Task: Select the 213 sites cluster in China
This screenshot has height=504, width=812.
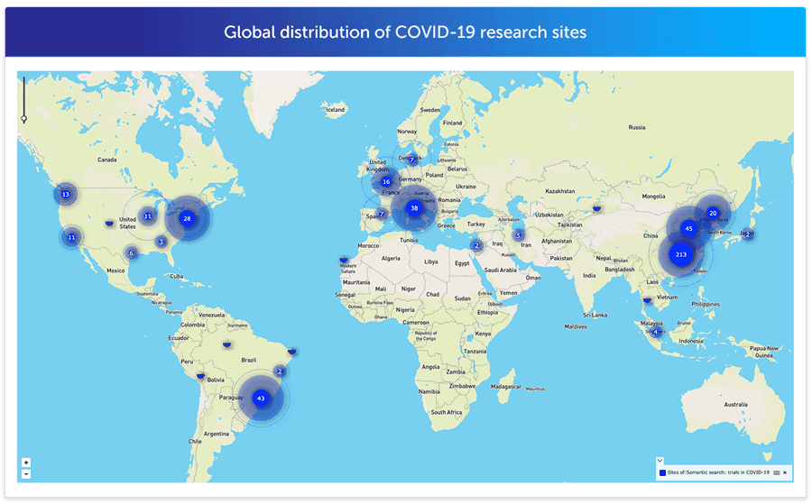Action: coord(681,254)
